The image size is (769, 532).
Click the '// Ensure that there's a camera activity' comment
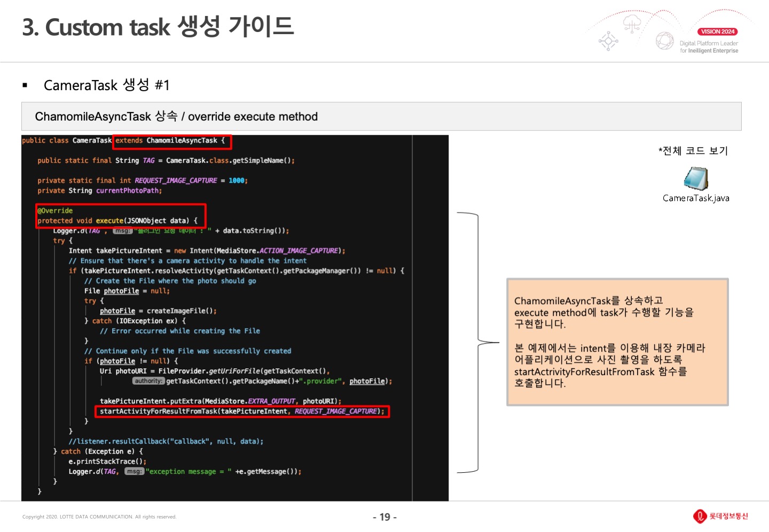(187, 261)
